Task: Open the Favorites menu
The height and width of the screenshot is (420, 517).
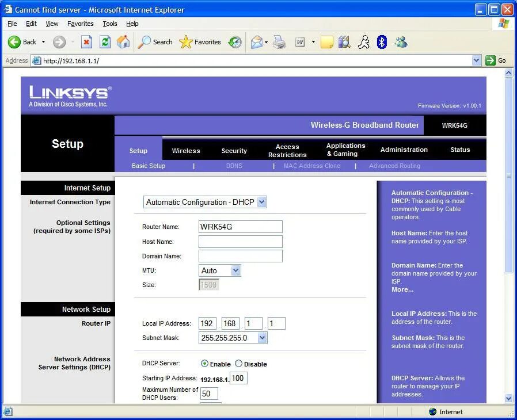Action: tap(81, 24)
